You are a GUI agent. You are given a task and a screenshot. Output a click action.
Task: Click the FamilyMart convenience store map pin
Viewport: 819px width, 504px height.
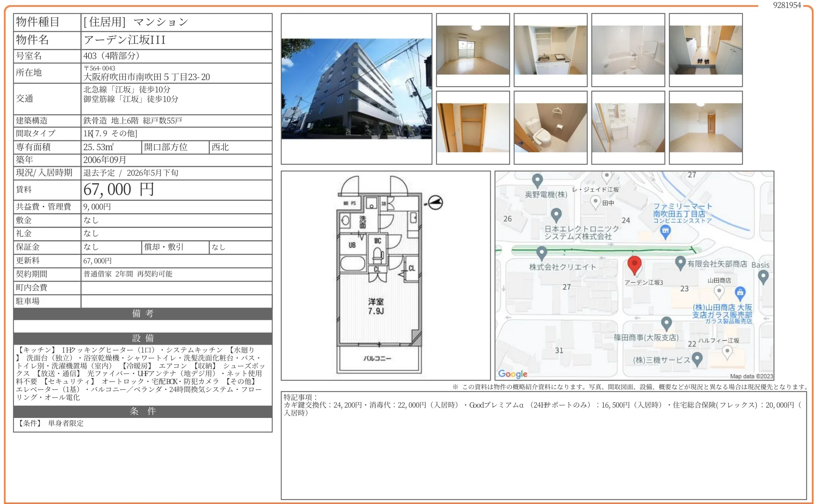(665, 231)
